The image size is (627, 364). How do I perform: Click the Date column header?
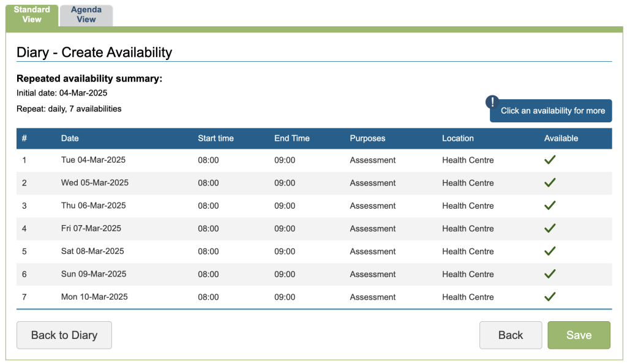click(70, 138)
